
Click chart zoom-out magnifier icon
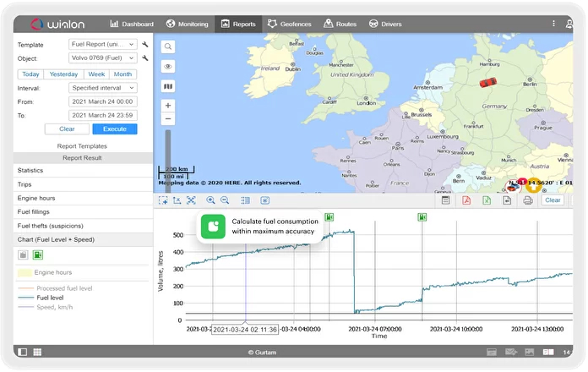pos(225,200)
